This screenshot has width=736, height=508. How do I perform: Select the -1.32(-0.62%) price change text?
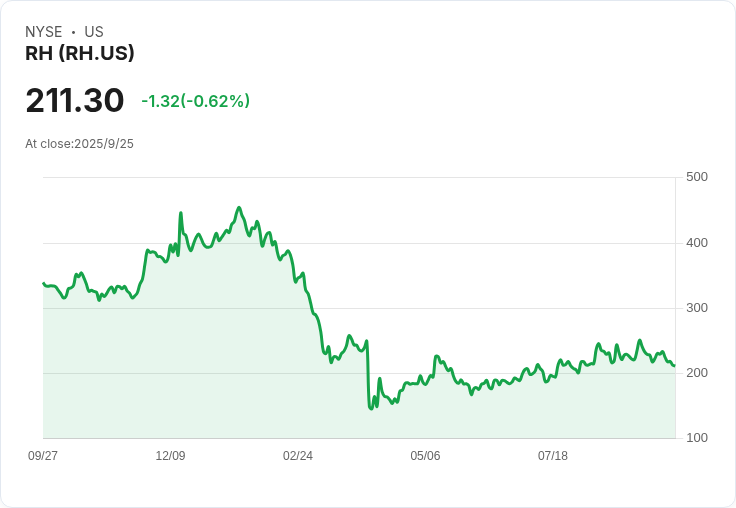coord(195,101)
